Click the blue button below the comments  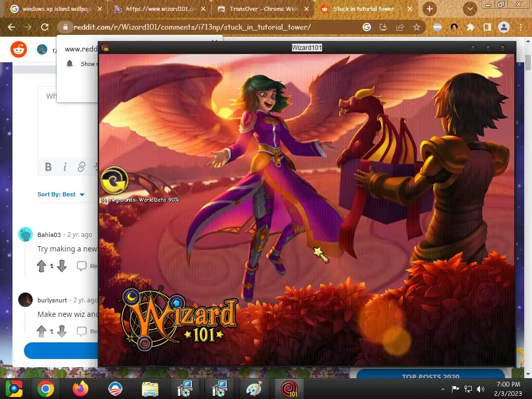tap(61, 351)
